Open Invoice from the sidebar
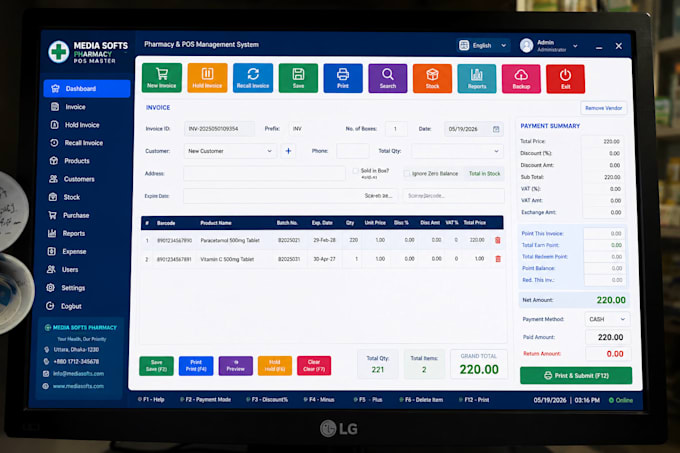The height and width of the screenshot is (453, 680). click(75, 107)
